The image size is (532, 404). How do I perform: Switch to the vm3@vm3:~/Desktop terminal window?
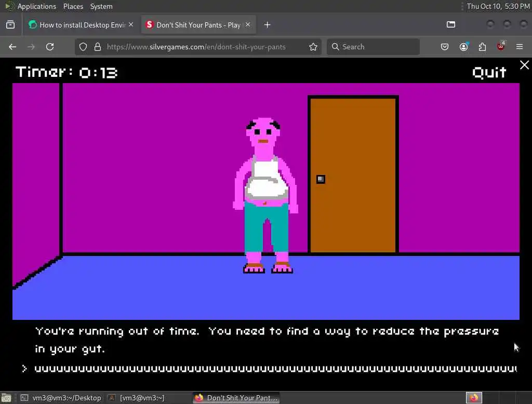(x=61, y=398)
